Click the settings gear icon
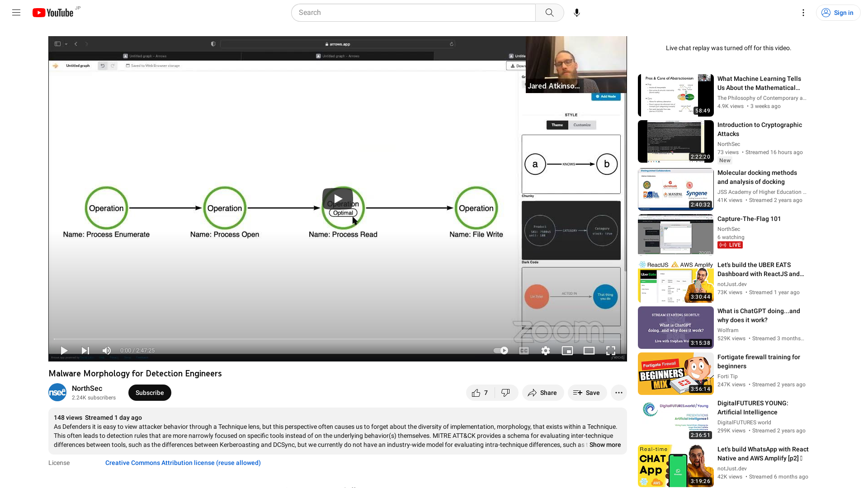Screen dimensions: 868x488 click(x=546, y=350)
